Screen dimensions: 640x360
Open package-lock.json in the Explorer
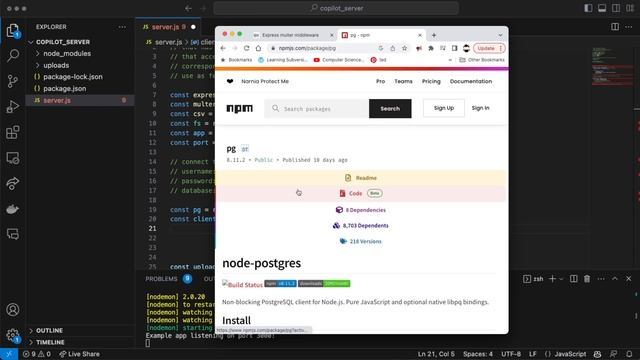click(73, 77)
